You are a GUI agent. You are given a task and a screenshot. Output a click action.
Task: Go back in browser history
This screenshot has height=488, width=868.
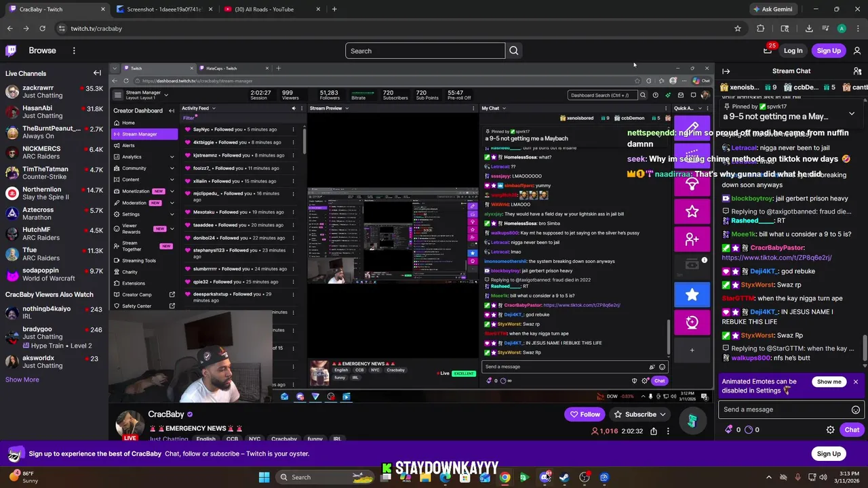click(x=9, y=28)
